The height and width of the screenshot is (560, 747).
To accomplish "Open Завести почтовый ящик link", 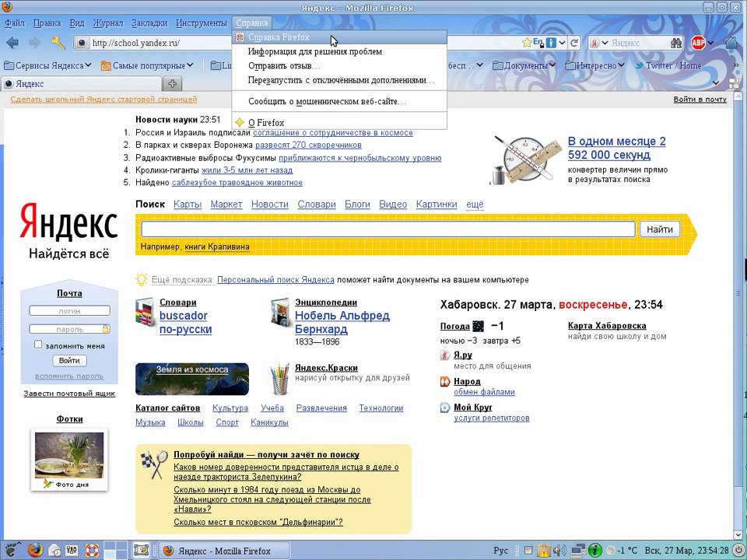I will [69, 394].
